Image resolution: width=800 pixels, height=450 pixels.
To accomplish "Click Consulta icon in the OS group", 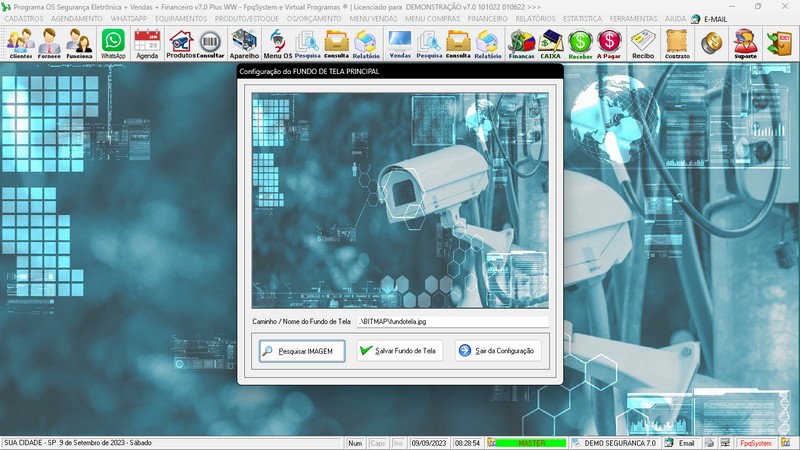I will pos(337,43).
